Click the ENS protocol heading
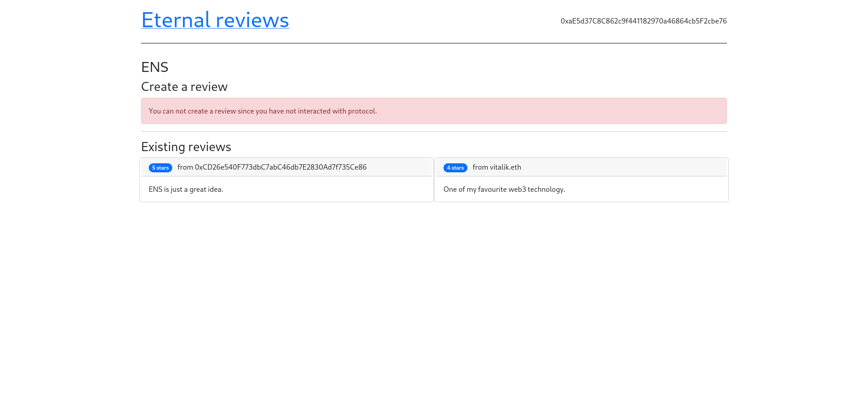This screenshot has height=413, width=868. pos(155,67)
